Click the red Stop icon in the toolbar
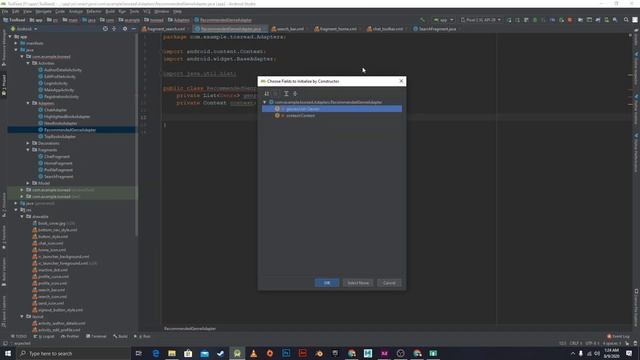640x360 pixels. (x=570, y=20)
